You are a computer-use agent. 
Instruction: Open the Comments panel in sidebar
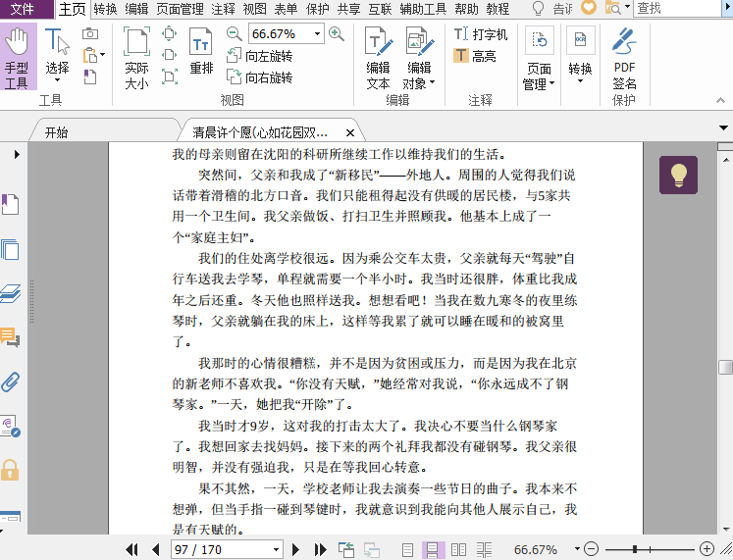(10, 337)
